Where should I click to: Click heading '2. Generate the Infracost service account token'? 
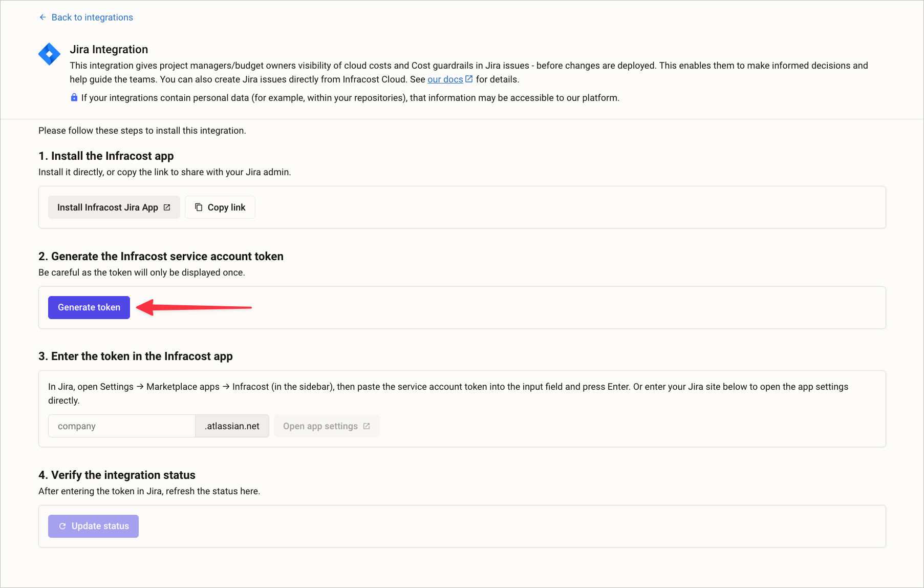pos(161,256)
